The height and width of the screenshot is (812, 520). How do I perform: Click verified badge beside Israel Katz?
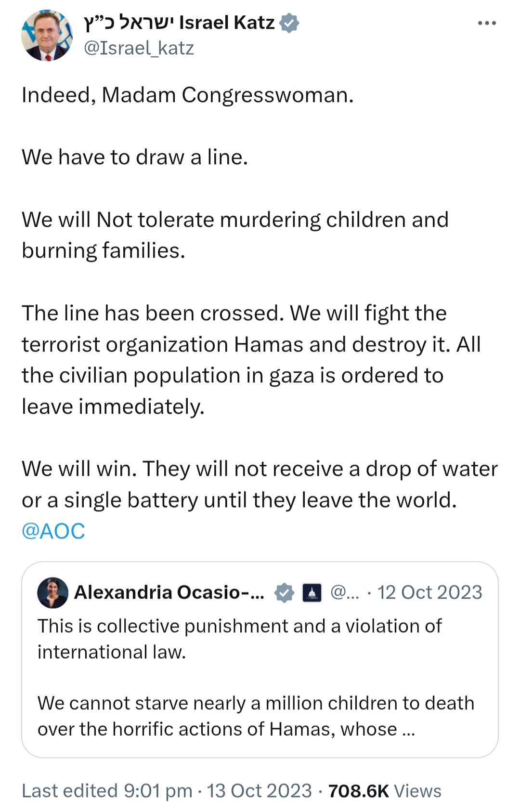coord(289,23)
